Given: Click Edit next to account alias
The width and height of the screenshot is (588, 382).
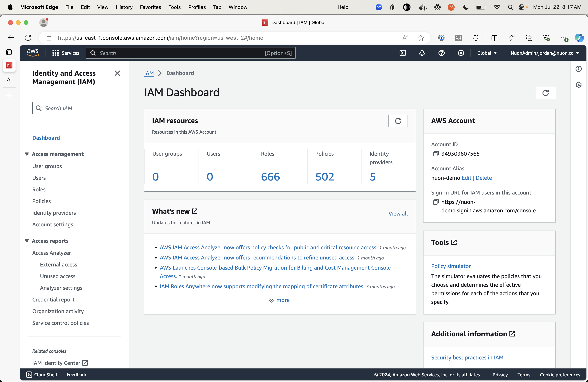Looking at the screenshot, I should pos(466,178).
